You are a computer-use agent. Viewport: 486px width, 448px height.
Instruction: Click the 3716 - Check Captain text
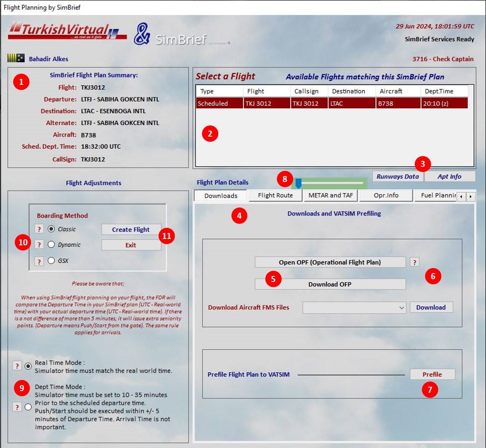pyautogui.click(x=443, y=59)
